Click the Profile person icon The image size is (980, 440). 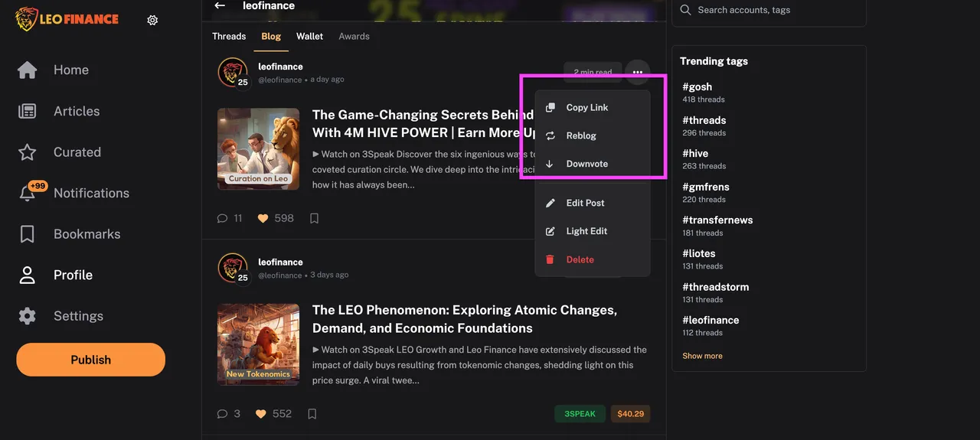(28, 275)
